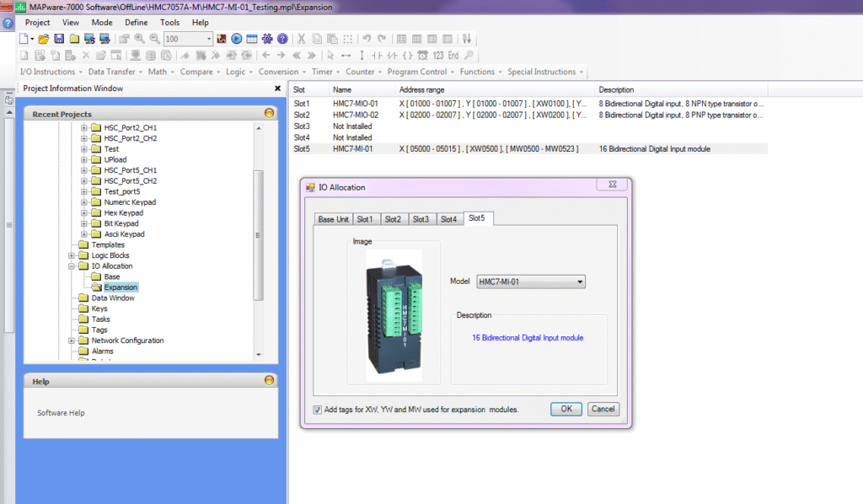Open project using the folder icon

click(44, 39)
